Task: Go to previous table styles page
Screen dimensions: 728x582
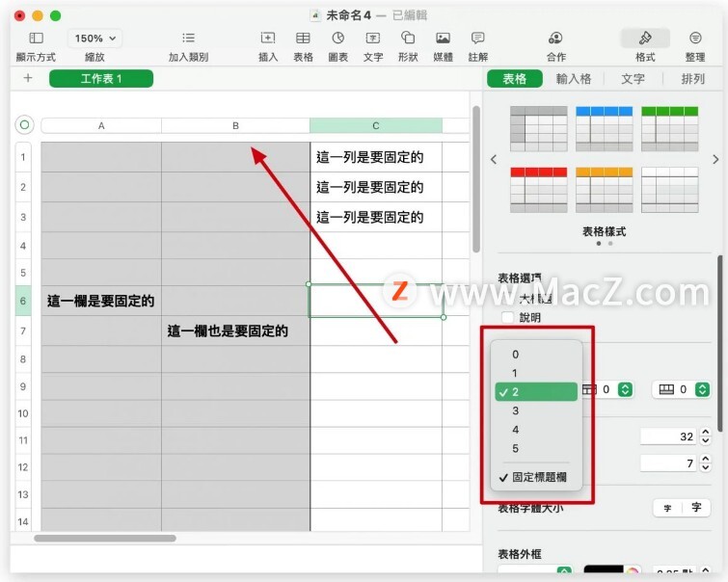Action: coord(494,160)
